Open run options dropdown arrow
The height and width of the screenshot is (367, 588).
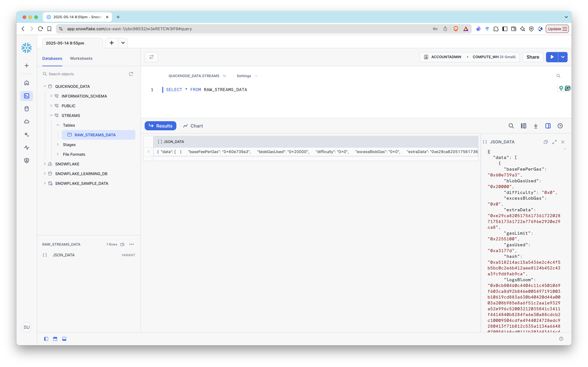563,57
